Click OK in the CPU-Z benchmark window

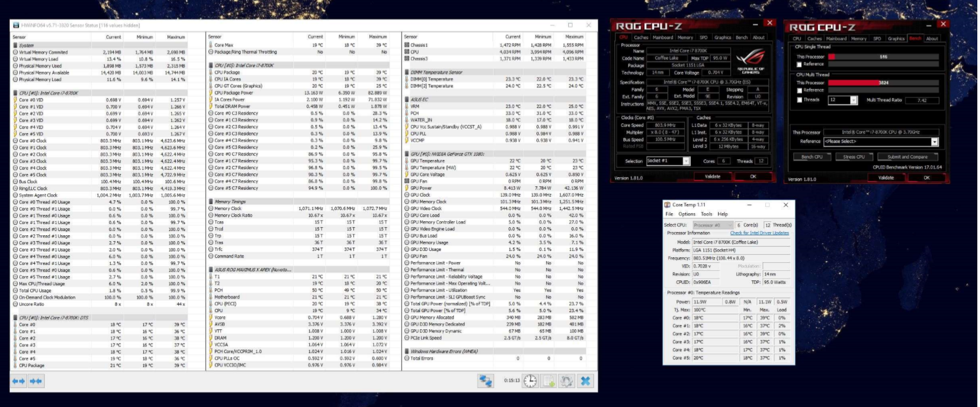pyautogui.click(x=926, y=178)
